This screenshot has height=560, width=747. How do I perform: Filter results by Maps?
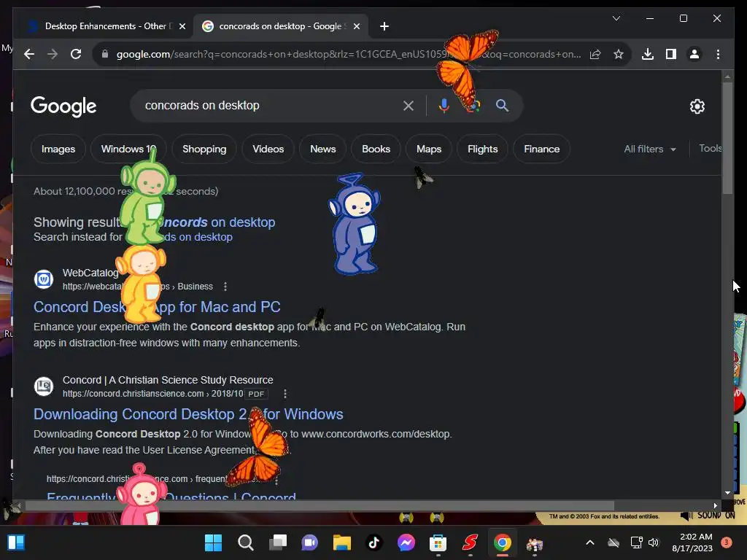pos(429,149)
